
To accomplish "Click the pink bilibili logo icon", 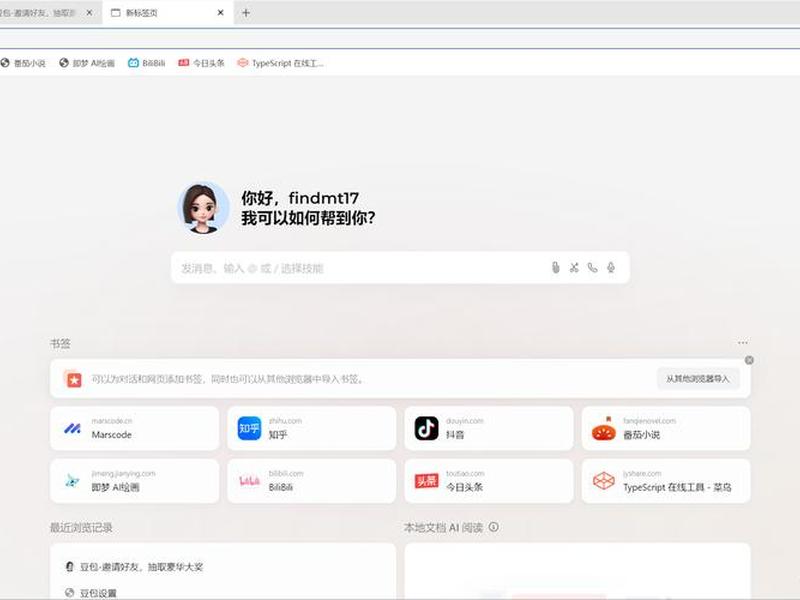I will 249,481.
